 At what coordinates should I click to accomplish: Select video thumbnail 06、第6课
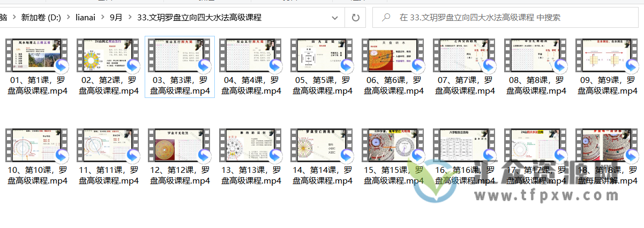coord(394,56)
